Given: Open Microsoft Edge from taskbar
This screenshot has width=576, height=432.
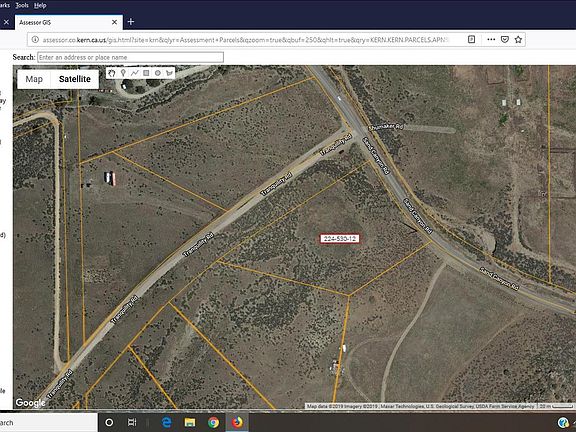Looking at the screenshot, I should (166, 422).
